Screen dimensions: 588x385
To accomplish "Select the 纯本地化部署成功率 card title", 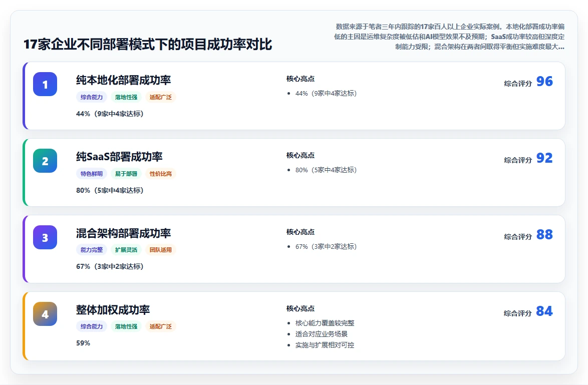I will pyautogui.click(x=123, y=80).
